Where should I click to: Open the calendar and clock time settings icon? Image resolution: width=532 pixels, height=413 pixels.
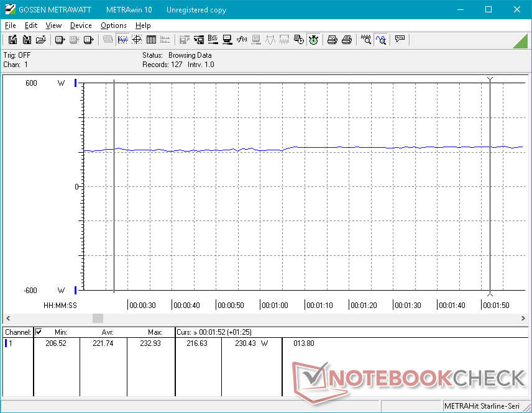pos(299,40)
